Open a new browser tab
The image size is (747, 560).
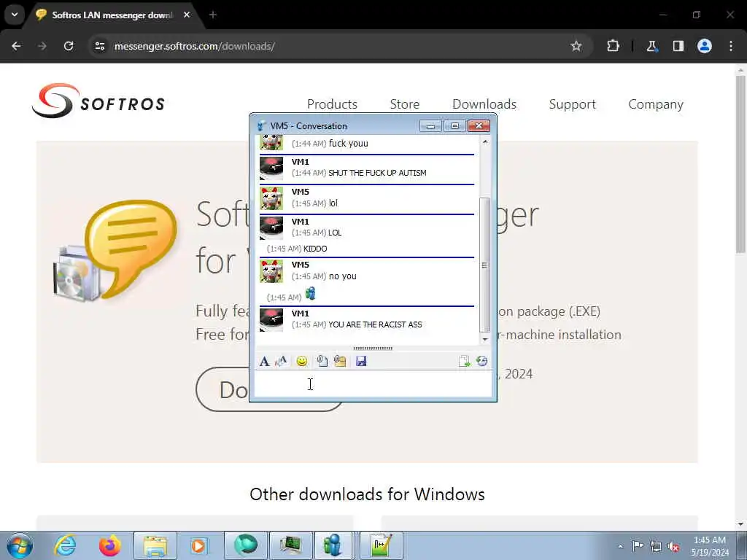[213, 15]
